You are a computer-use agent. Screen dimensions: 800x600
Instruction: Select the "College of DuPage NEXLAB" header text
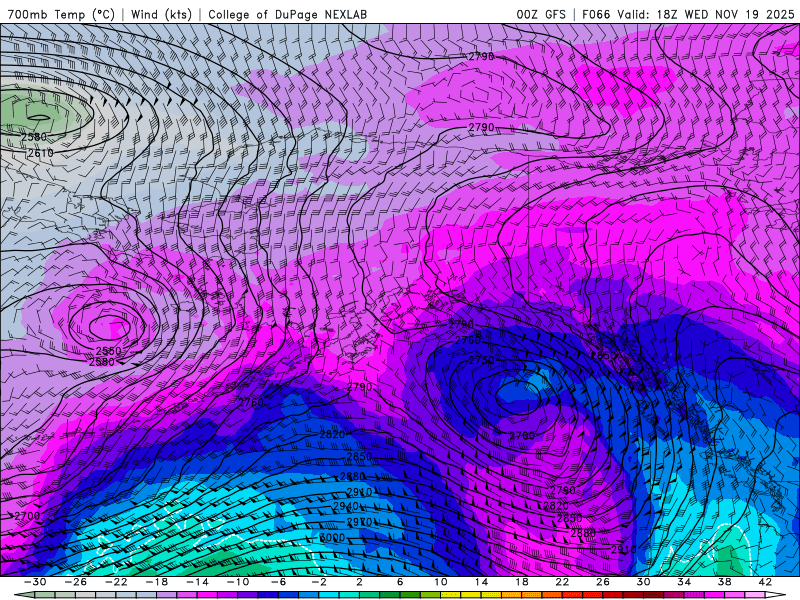[x=287, y=14]
